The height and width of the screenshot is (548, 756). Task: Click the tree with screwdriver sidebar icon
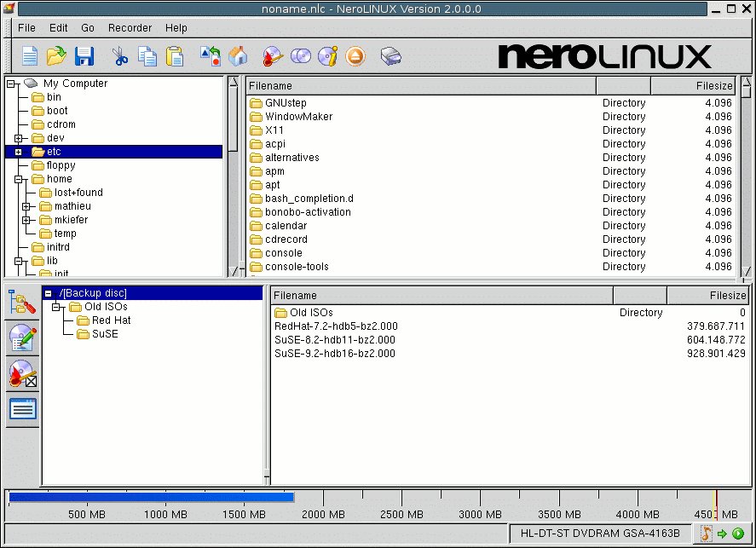coord(22,303)
